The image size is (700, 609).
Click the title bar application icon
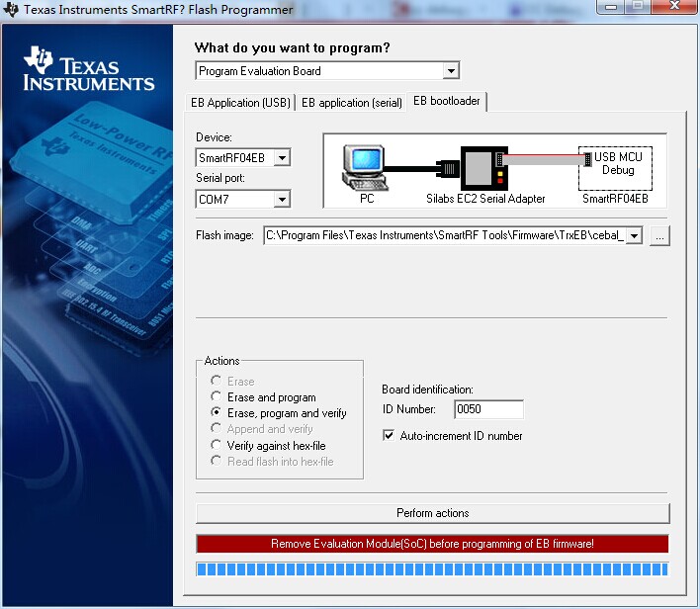tap(10, 9)
